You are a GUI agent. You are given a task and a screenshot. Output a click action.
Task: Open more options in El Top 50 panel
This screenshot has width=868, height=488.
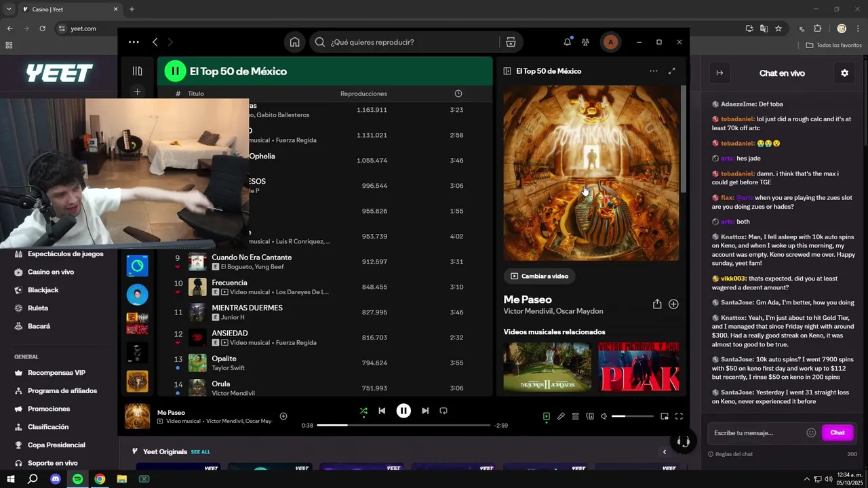[x=653, y=71]
